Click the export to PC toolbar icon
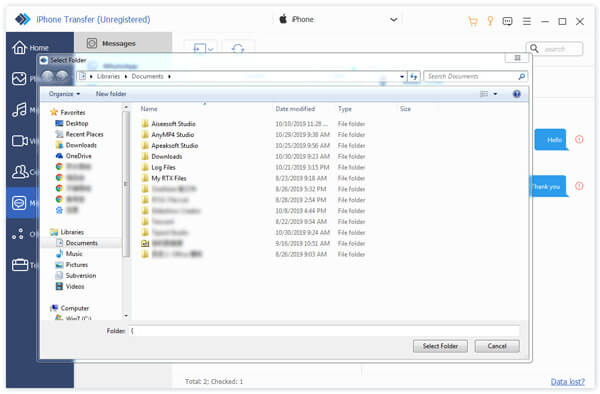 tap(199, 49)
